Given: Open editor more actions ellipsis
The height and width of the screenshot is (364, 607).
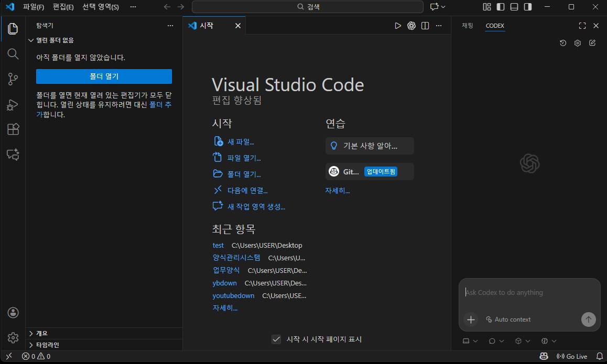Looking at the screenshot, I should click(x=439, y=26).
